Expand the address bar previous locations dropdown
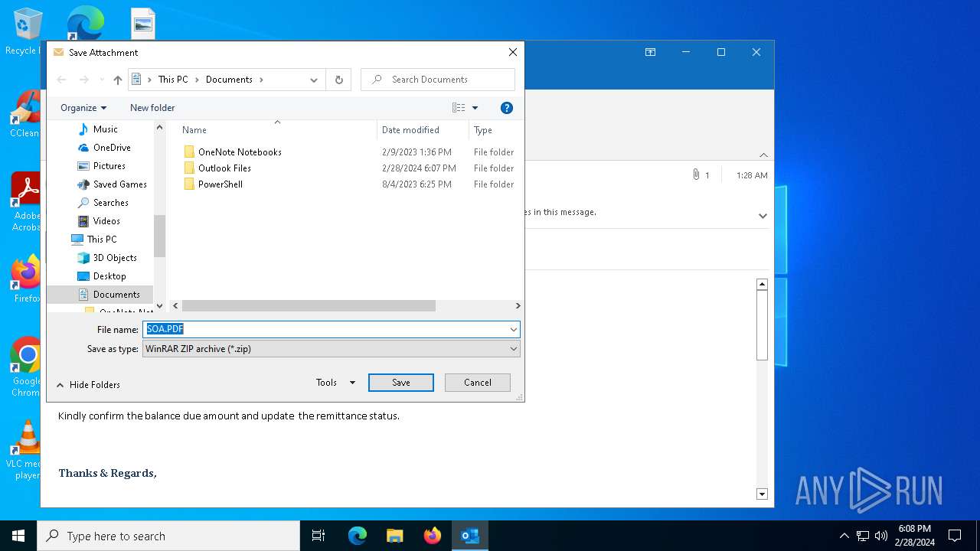Screen dimensions: 980x551 click(x=314, y=80)
